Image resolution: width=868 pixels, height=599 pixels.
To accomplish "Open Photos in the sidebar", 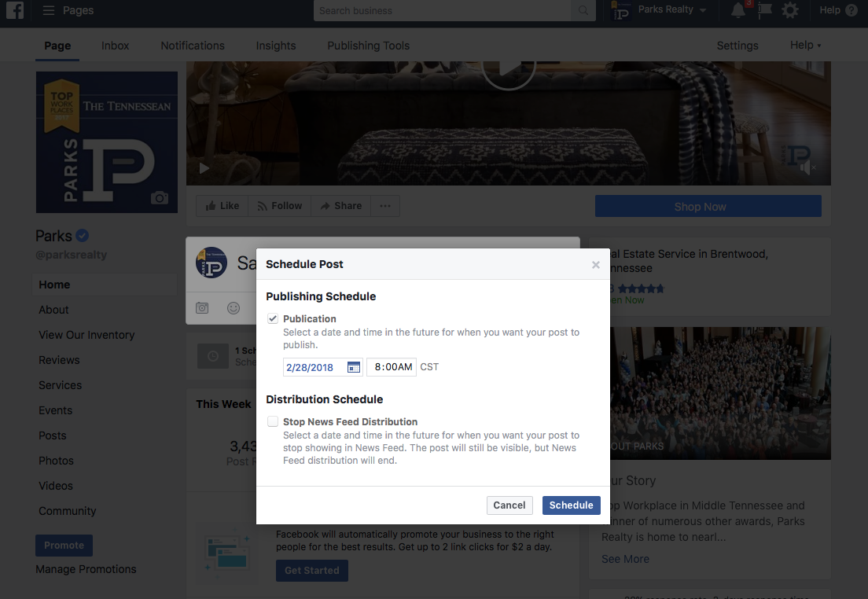I will click(56, 461).
